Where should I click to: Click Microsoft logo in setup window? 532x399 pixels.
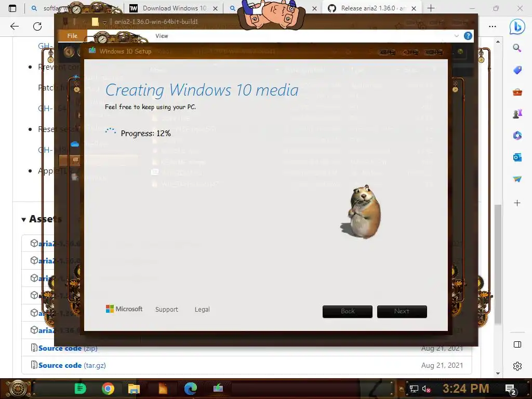tap(124, 309)
